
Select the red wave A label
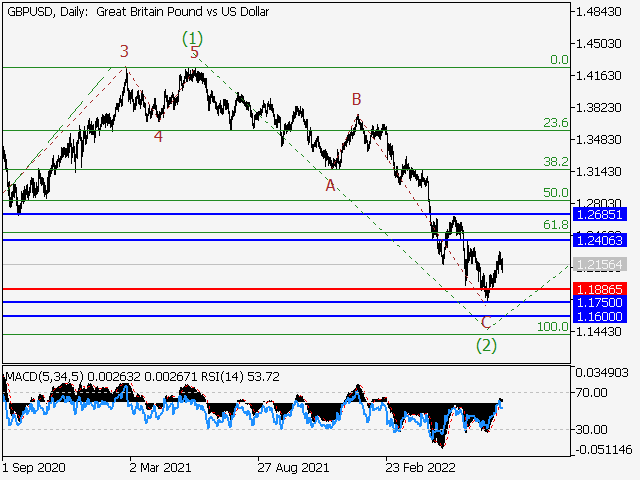[x=330, y=186]
